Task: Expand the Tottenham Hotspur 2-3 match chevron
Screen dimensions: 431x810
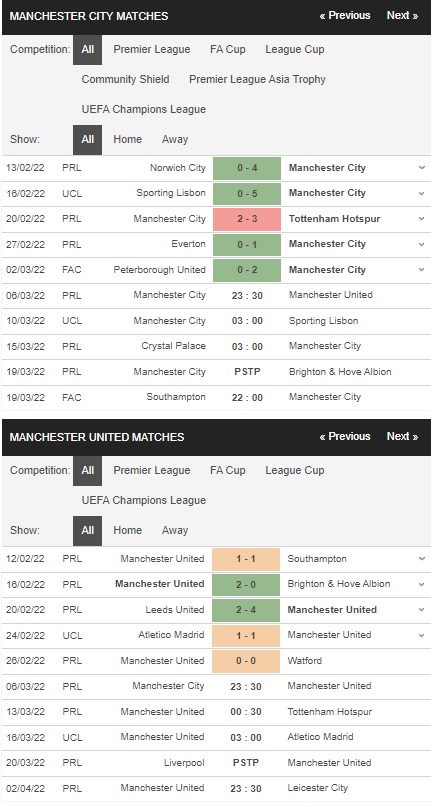Action: tap(422, 219)
